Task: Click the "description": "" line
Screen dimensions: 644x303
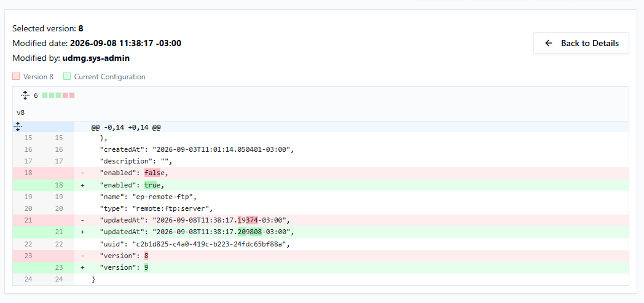Action: coord(321,162)
